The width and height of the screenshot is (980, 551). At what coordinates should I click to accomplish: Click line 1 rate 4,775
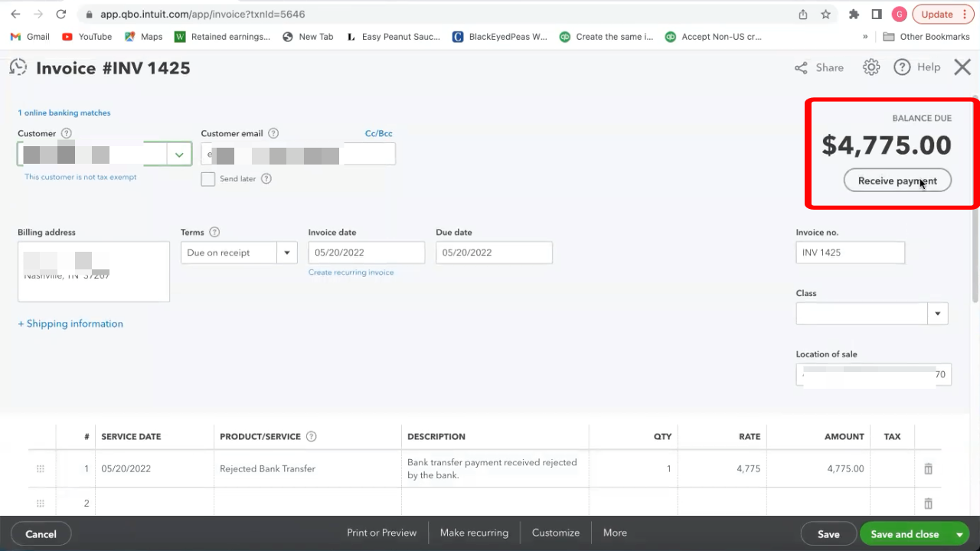click(748, 468)
